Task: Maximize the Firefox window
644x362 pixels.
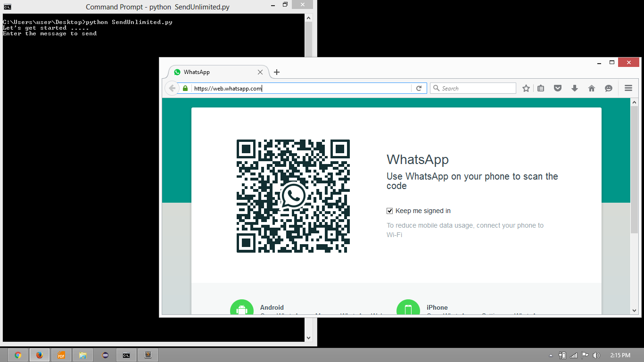Action: click(x=612, y=62)
